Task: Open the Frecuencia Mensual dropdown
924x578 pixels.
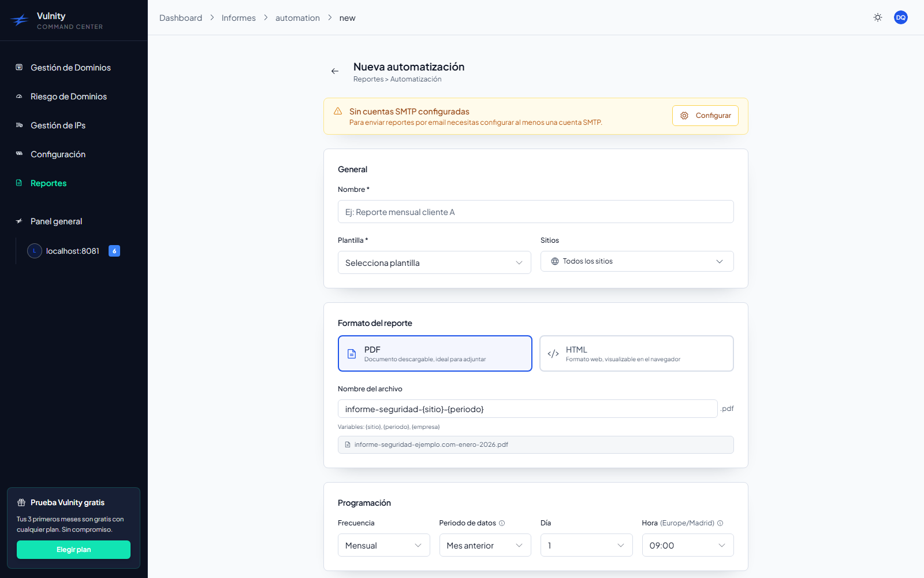Action: [x=383, y=545]
